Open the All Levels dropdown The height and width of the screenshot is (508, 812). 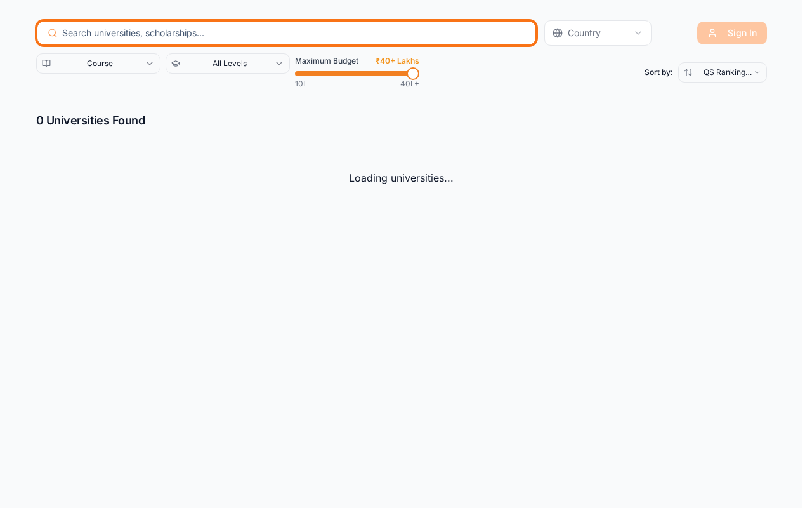pos(228,63)
